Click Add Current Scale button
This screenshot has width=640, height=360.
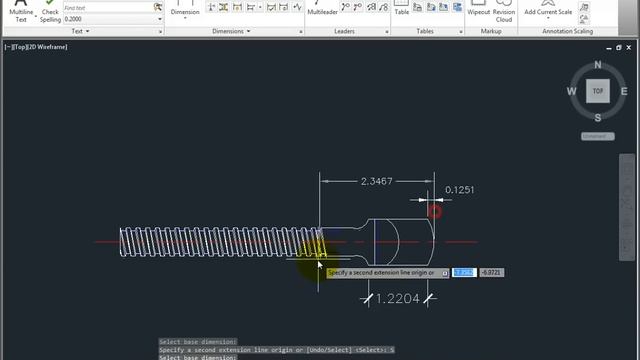pos(548,7)
